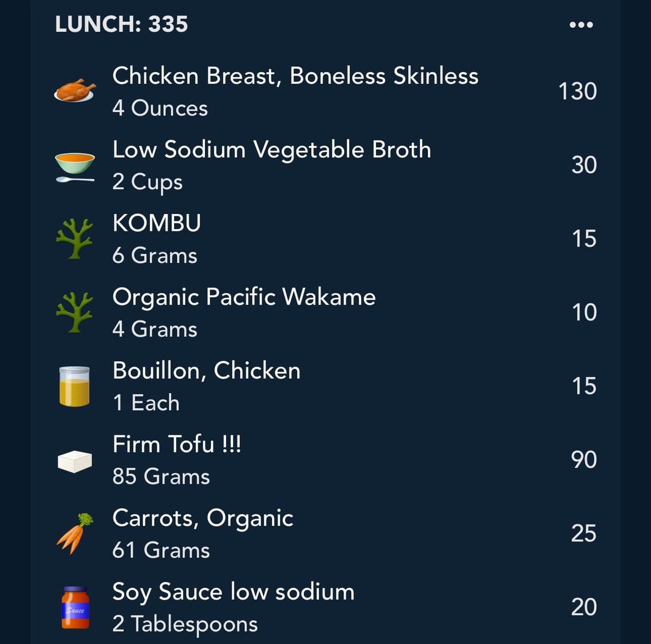651x644 pixels.
Task: Select Soy Sauce low sodium entry
Action: [325, 607]
